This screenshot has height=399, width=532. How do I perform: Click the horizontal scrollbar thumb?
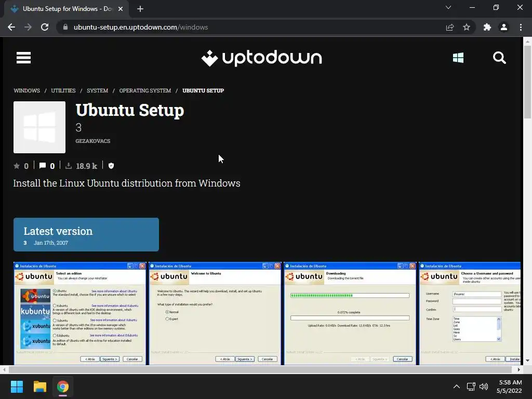260,369
